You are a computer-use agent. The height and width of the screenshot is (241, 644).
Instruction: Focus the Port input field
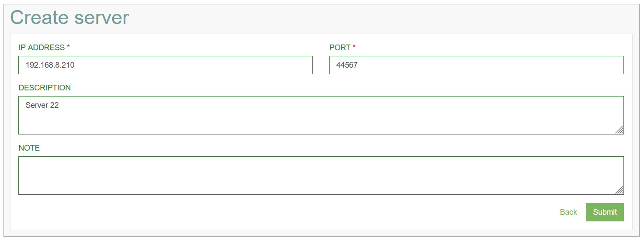(x=476, y=65)
